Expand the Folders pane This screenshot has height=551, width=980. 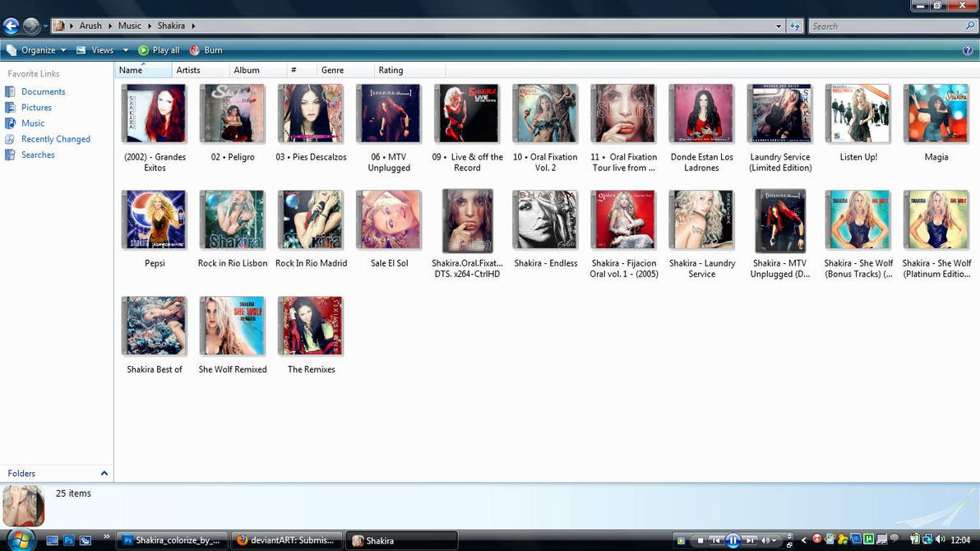click(104, 474)
